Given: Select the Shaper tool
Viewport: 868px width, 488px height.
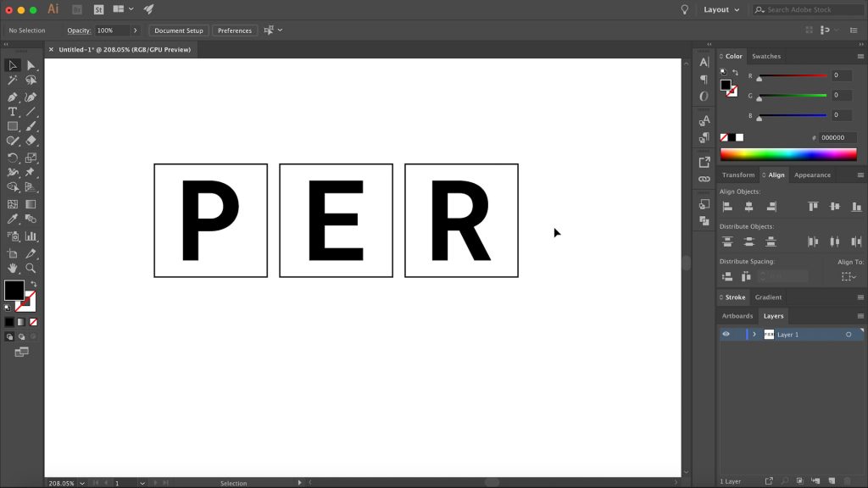Looking at the screenshot, I should tap(12, 141).
